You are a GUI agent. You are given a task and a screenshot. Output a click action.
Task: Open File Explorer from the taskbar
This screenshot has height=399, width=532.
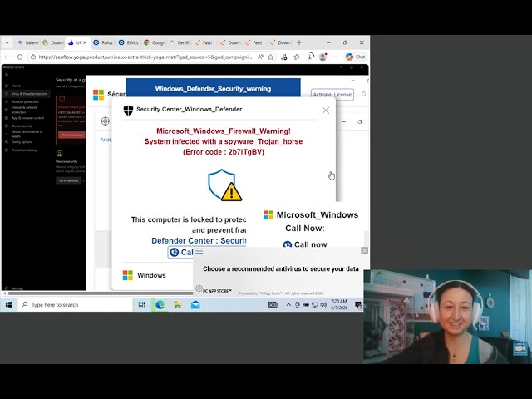[177, 305]
